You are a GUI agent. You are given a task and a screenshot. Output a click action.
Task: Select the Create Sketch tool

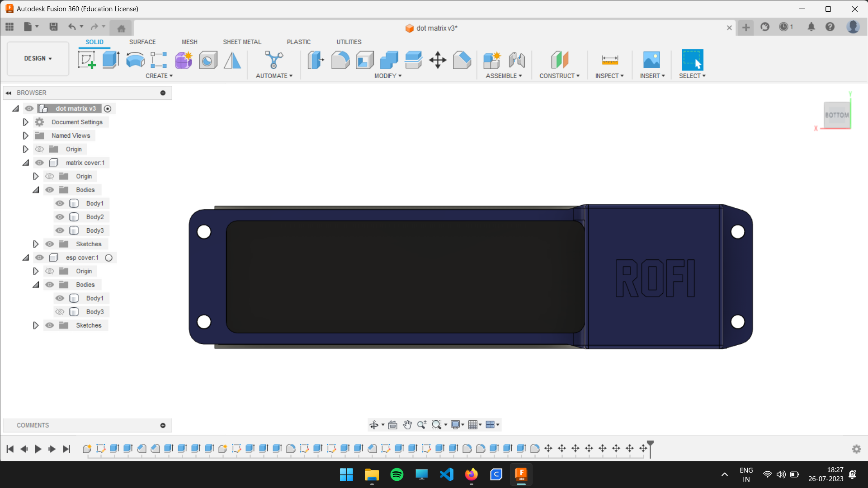(87, 60)
